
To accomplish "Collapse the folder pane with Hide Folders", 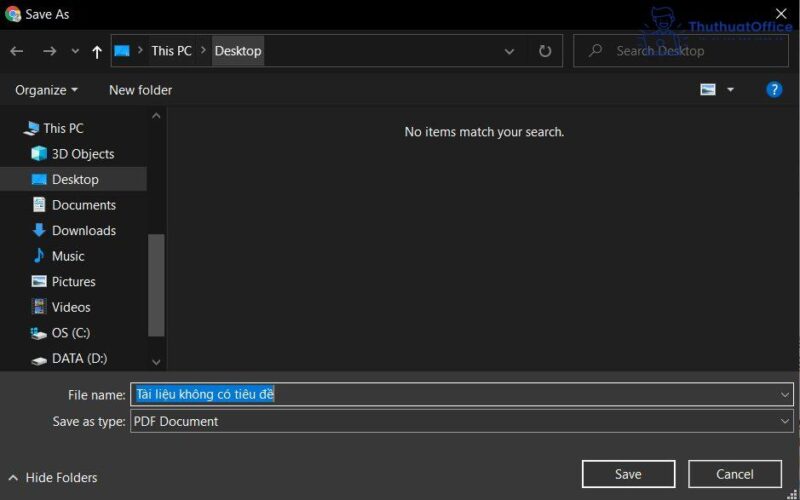I will tap(53, 478).
